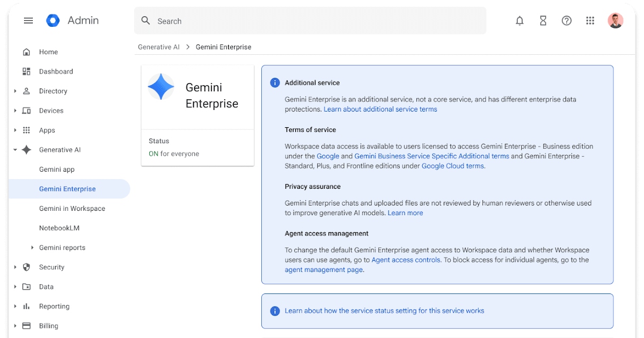
Task: Click the user account avatar
Action: point(615,21)
